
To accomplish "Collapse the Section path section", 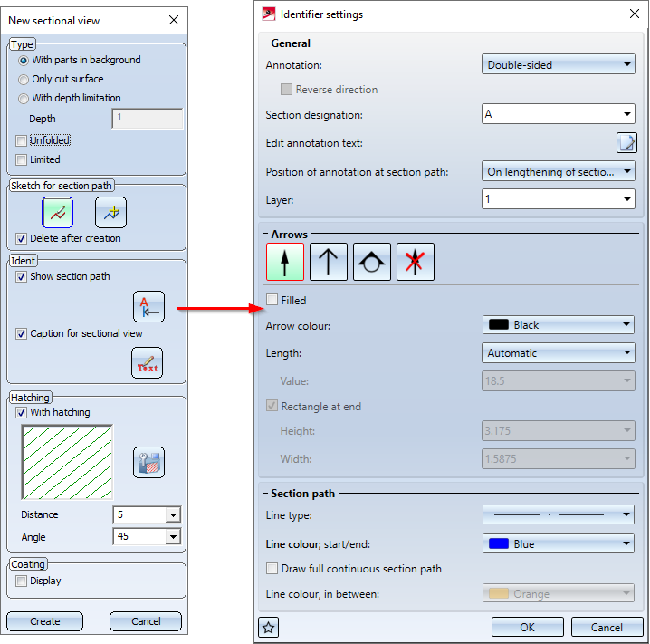I will coord(265,494).
